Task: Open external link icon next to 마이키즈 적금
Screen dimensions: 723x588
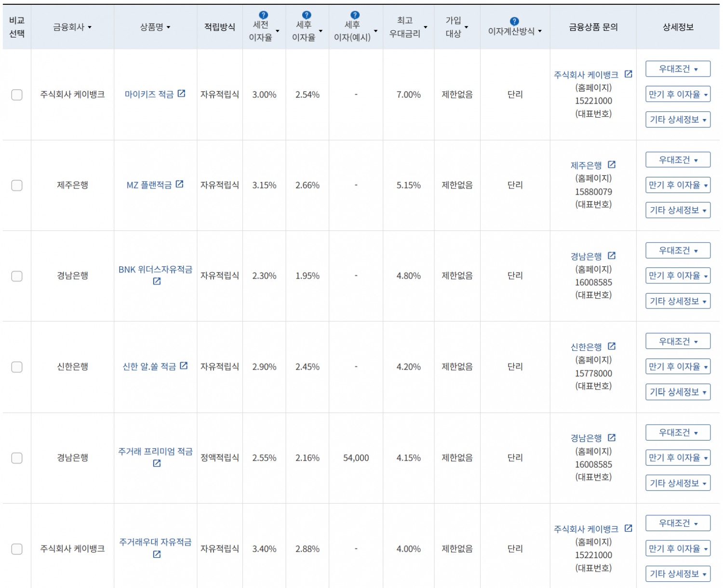Action: click(181, 94)
